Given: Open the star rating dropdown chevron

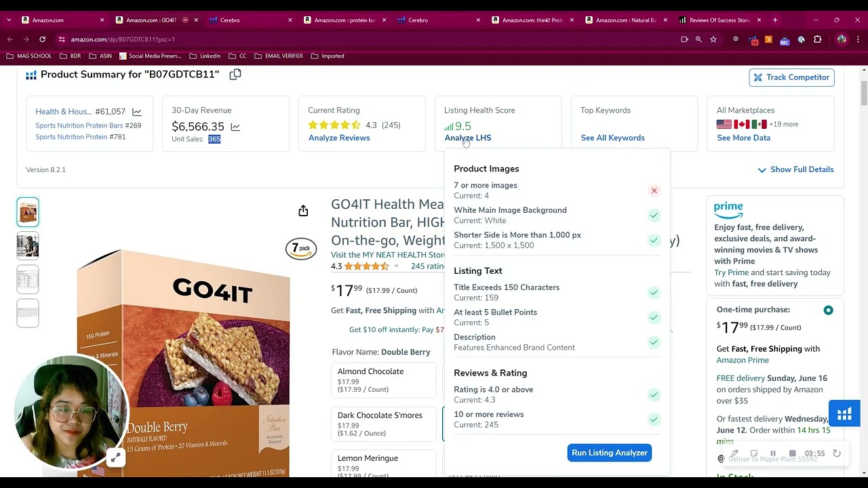Looking at the screenshot, I should tap(397, 266).
